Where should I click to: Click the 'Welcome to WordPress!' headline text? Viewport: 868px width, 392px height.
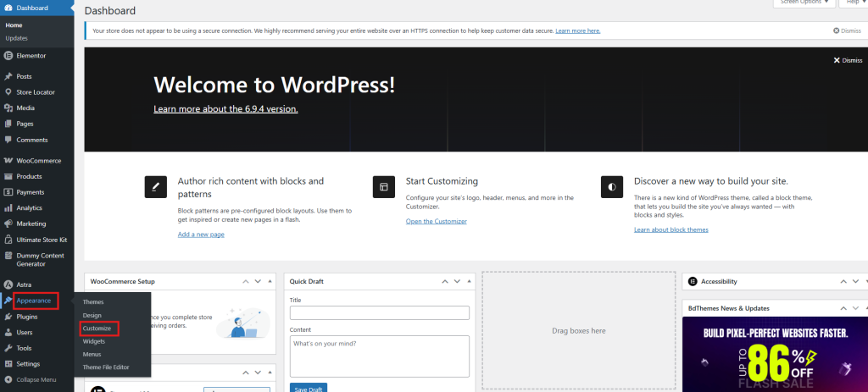coord(275,86)
